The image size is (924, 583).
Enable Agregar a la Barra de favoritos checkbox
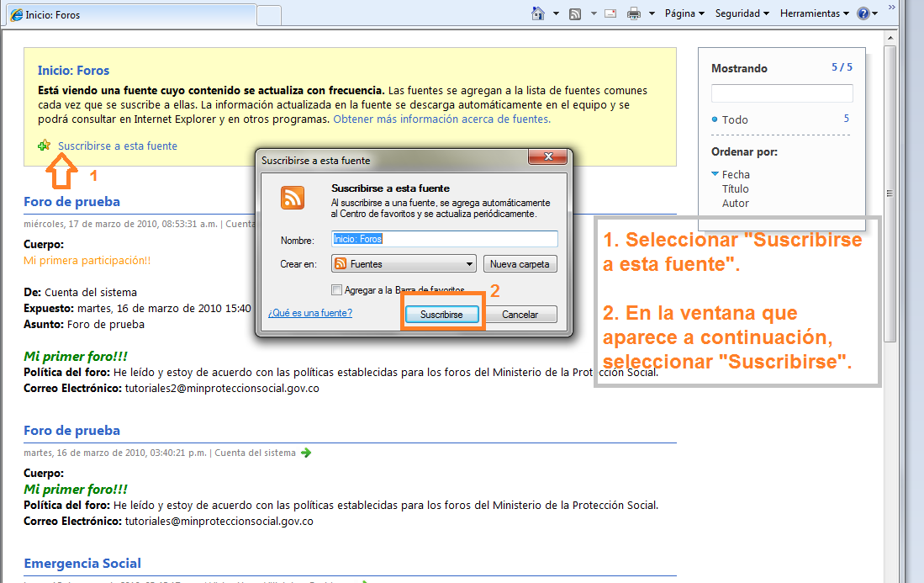click(x=337, y=290)
